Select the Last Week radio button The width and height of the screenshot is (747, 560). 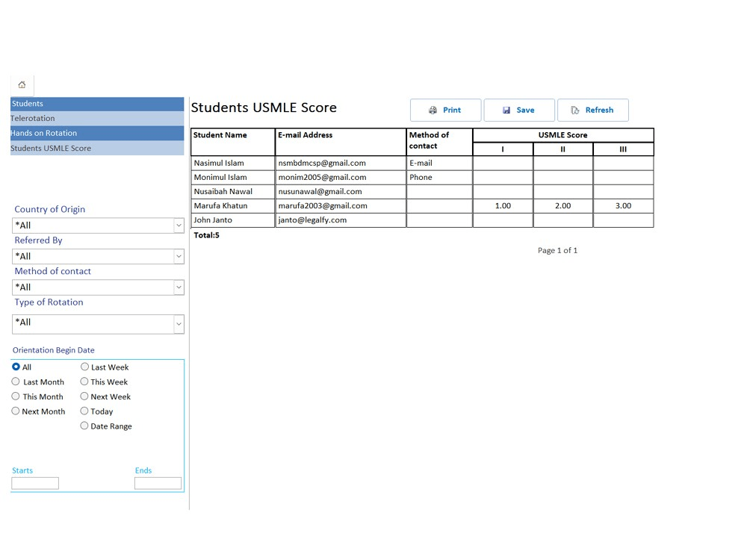point(84,367)
